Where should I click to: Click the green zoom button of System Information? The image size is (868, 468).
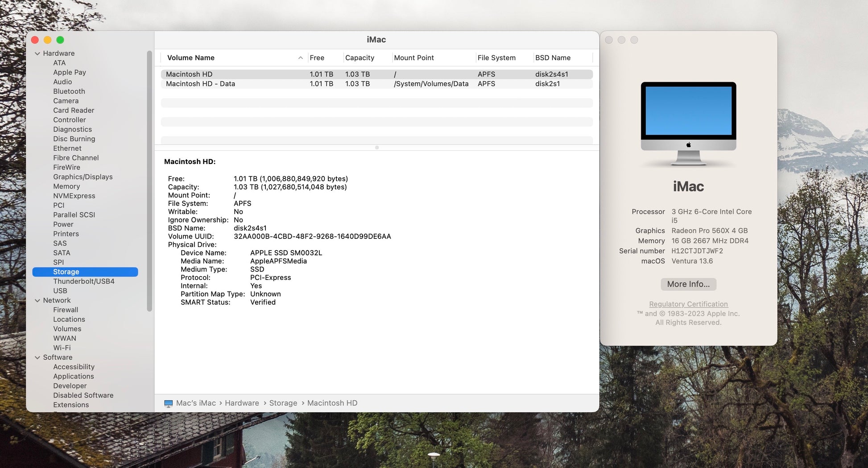pyautogui.click(x=60, y=40)
